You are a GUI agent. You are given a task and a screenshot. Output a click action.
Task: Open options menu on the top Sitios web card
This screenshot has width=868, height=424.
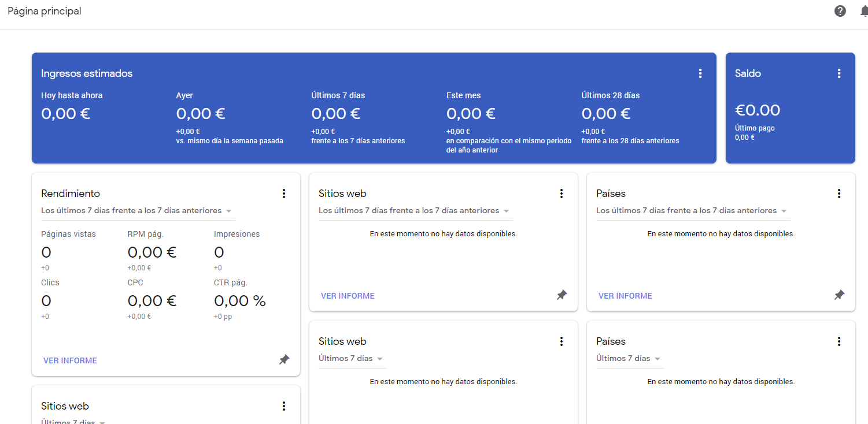[562, 194]
